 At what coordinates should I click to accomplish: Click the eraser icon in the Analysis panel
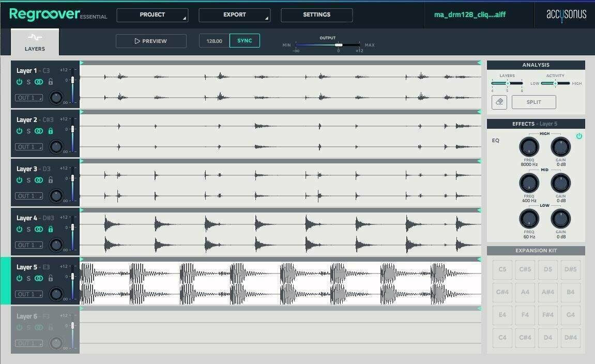coord(499,102)
